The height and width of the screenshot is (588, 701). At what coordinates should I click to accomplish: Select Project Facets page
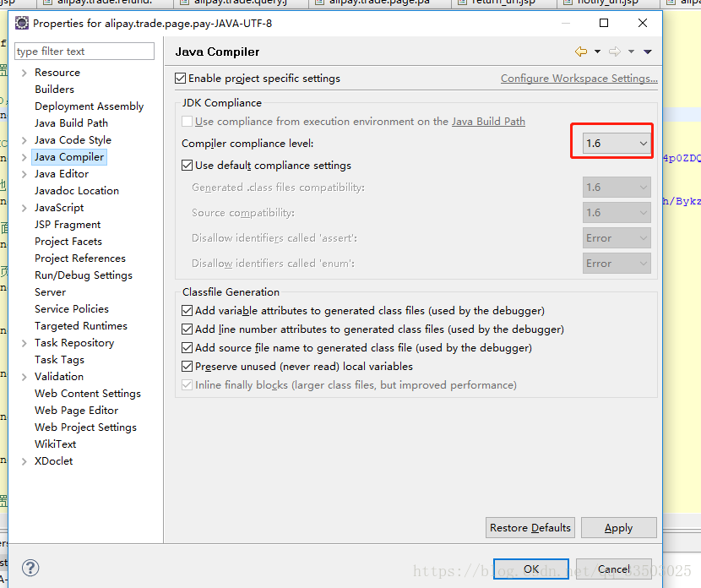click(x=68, y=242)
